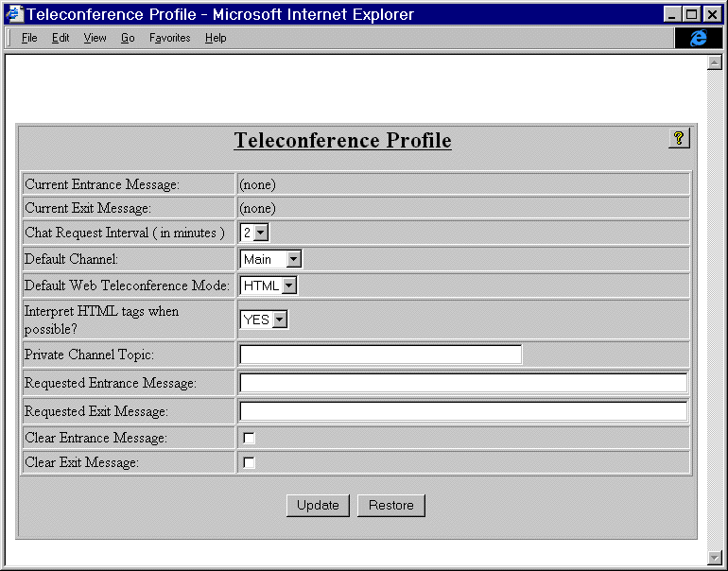
Task: Enable the Clear Entrance Message checkbox
Action: [249, 439]
